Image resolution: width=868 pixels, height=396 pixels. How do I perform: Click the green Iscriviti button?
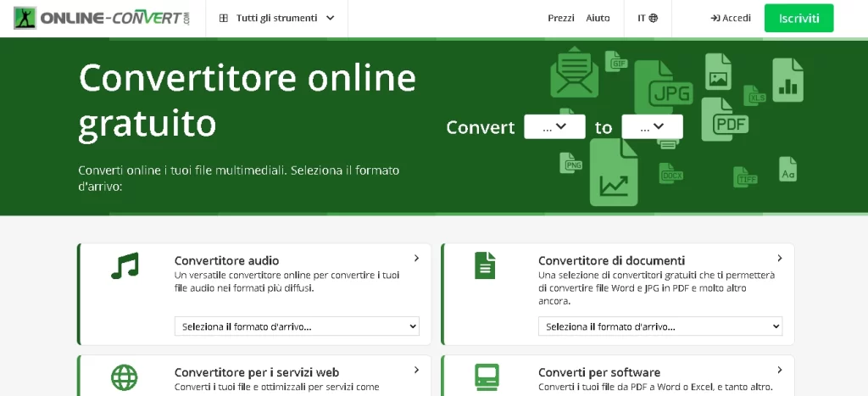[x=798, y=19]
